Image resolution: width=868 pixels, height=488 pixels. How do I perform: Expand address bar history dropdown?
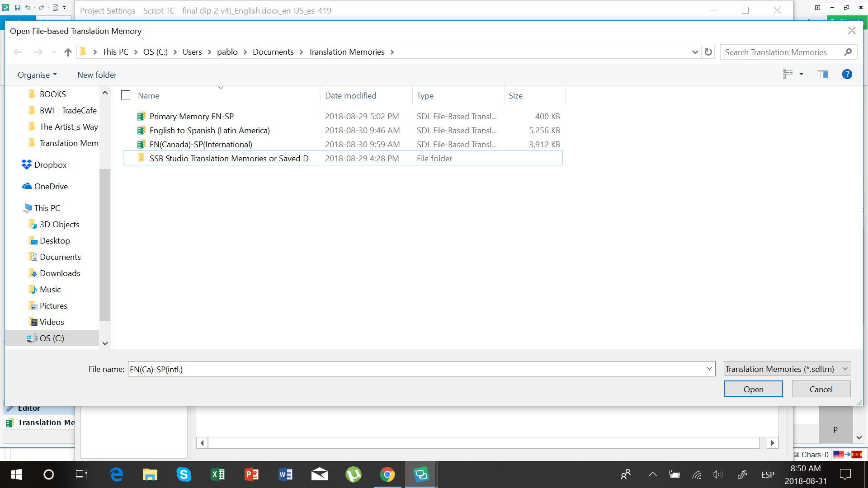(695, 52)
